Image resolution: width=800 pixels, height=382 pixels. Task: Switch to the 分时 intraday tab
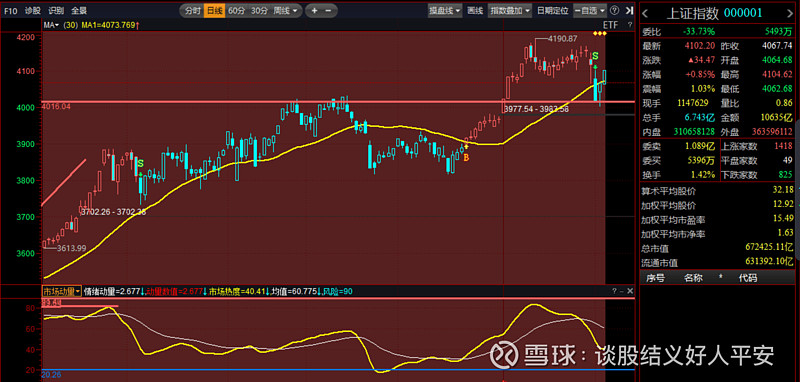tap(192, 10)
